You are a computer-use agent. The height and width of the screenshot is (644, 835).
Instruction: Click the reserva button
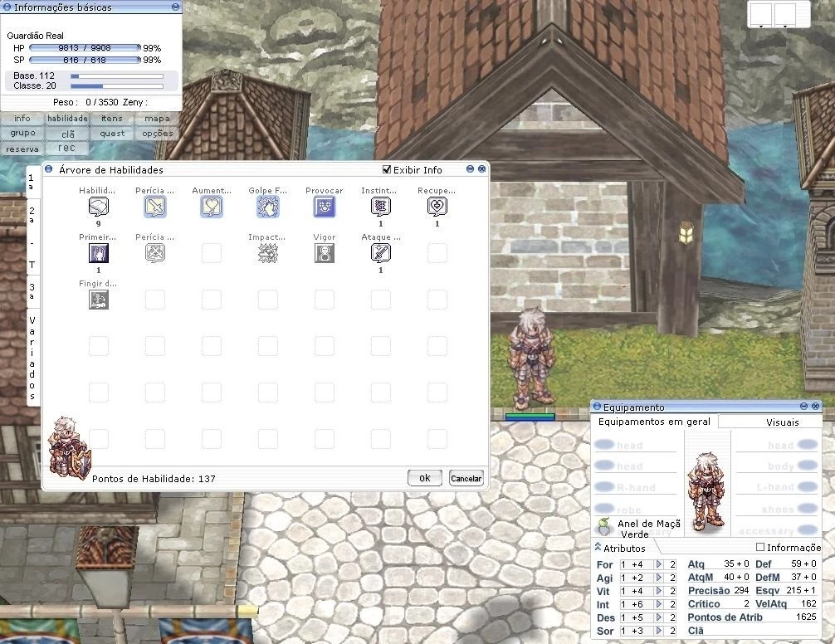coord(22,149)
